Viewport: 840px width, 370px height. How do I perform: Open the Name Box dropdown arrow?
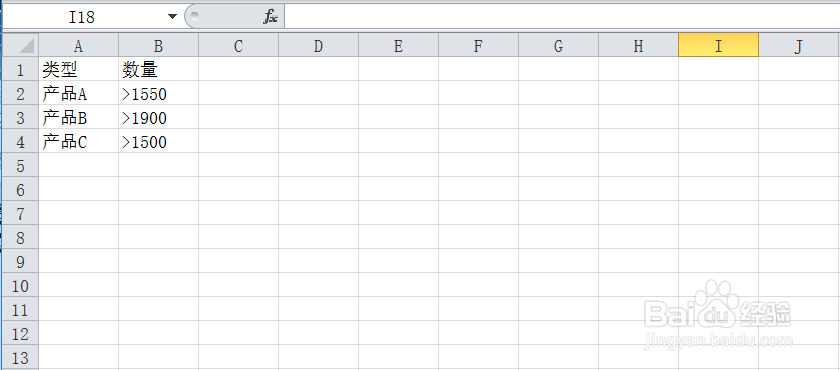point(172,17)
